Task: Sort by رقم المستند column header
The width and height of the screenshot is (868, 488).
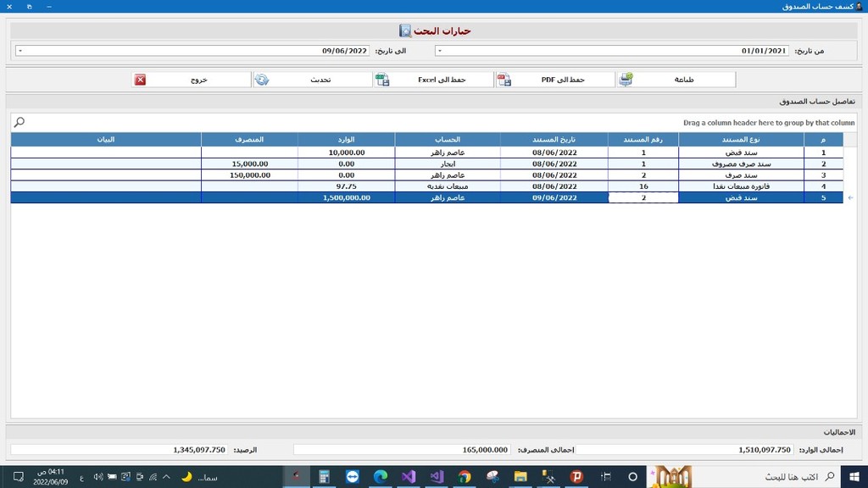Action: point(643,140)
